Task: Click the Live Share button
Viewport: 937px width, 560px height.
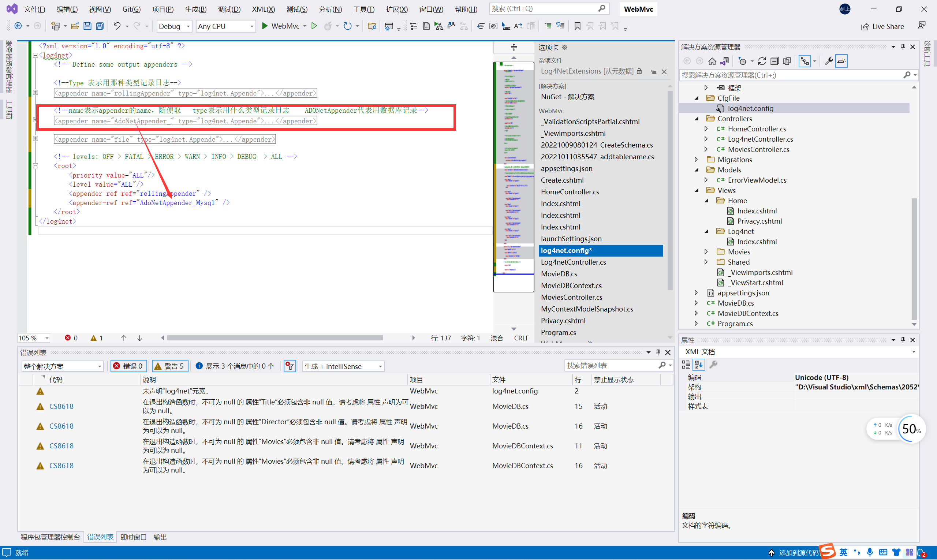Action: pyautogui.click(x=882, y=26)
